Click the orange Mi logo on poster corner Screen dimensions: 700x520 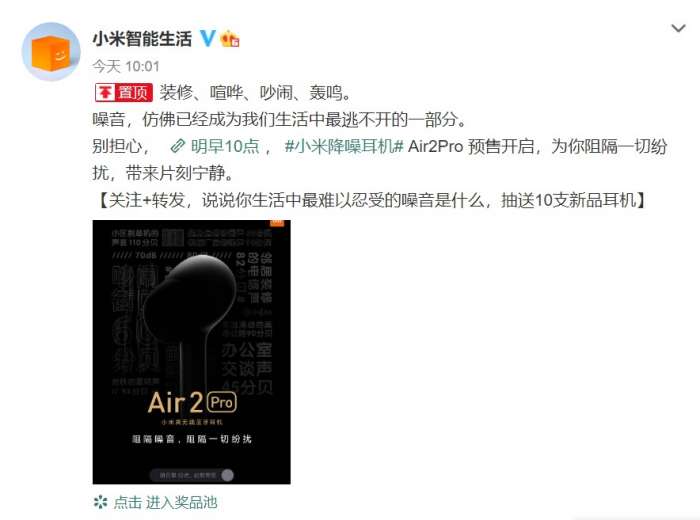pos(277,222)
